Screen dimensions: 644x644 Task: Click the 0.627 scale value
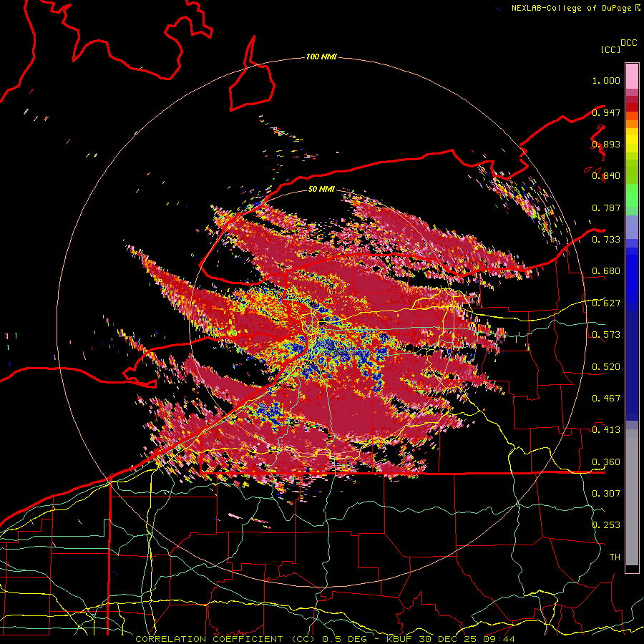coord(606,303)
